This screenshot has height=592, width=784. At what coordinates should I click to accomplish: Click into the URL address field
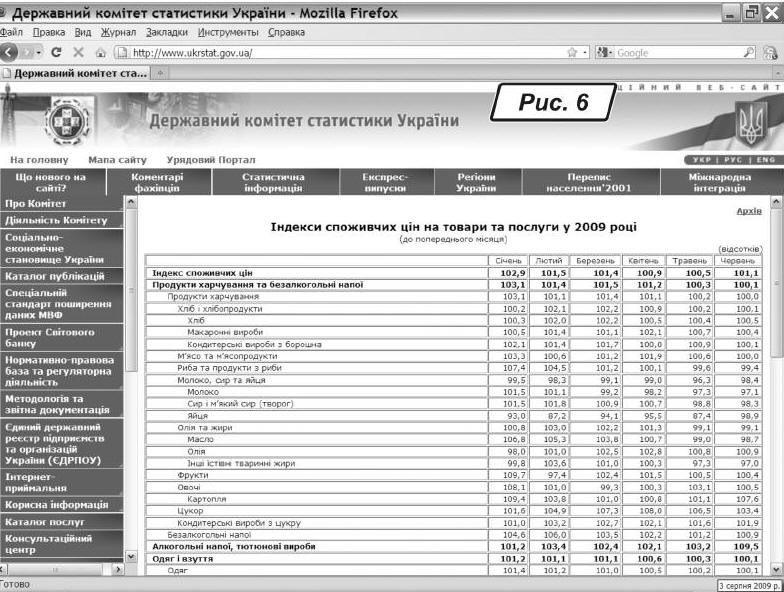(x=340, y=52)
